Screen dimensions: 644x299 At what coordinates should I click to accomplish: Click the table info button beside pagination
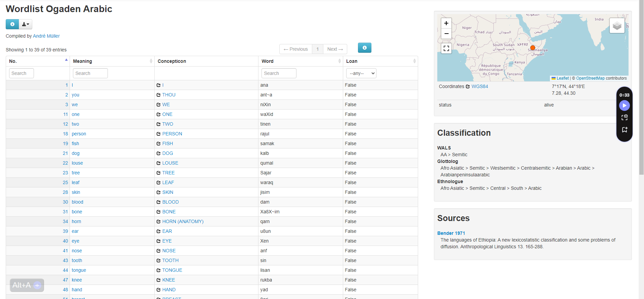pyautogui.click(x=364, y=48)
